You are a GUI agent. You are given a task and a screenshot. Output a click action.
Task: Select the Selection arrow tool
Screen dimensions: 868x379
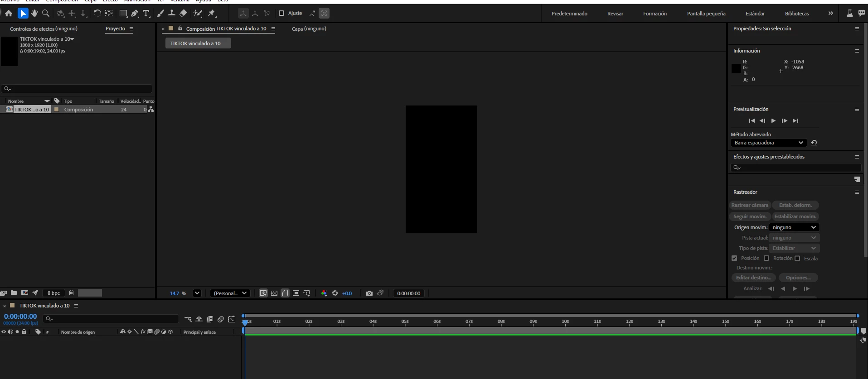pyautogui.click(x=23, y=14)
